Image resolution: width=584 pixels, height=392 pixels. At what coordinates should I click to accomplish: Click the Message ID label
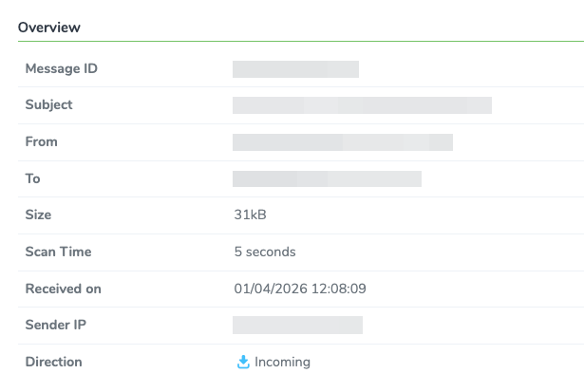62,69
